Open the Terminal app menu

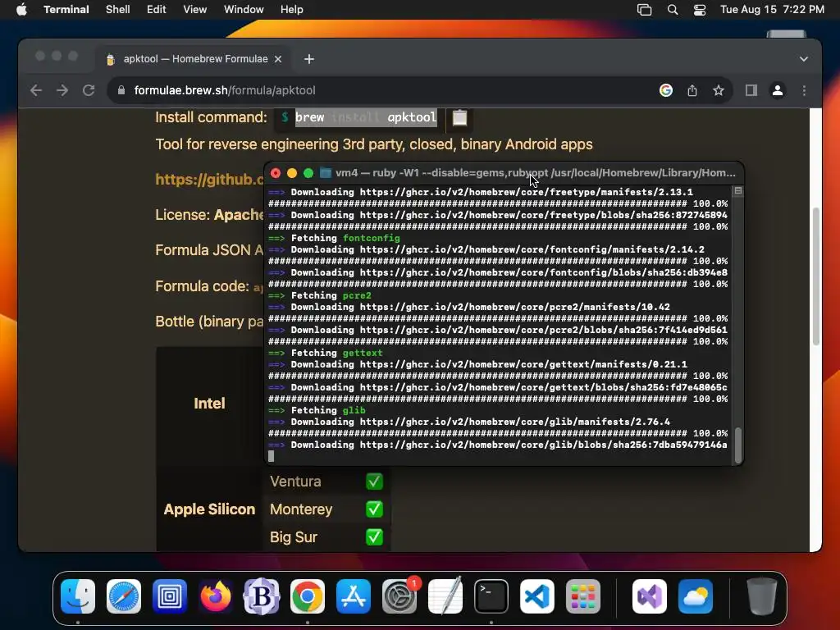(x=66, y=9)
